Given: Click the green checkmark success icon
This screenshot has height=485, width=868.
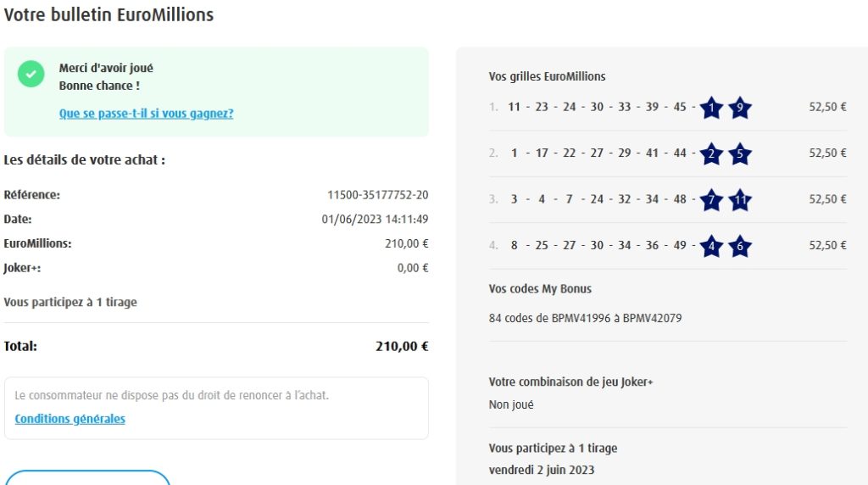Looking at the screenshot, I should click(31, 74).
